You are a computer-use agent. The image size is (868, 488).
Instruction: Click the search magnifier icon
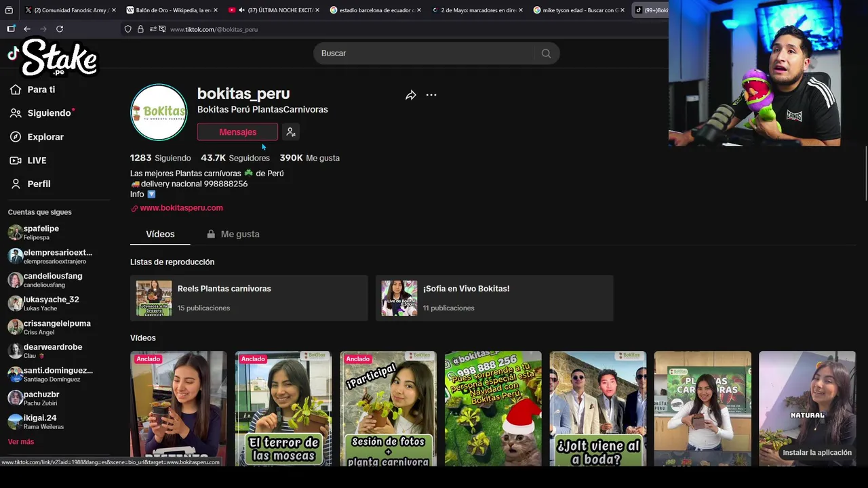coord(546,54)
